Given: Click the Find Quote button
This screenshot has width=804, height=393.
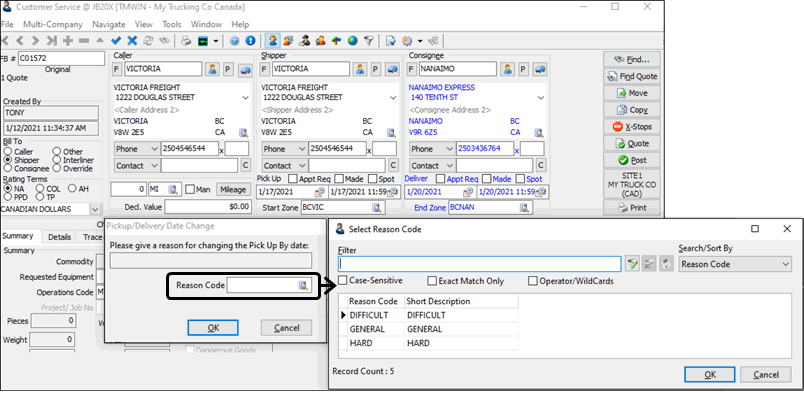Looking at the screenshot, I should pyautogui.click(x=632, y=76).
